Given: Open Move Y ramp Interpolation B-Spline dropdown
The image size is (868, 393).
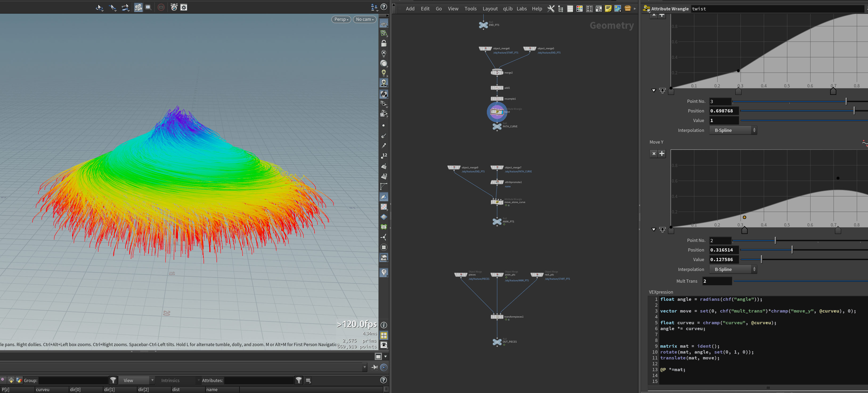Looking at the screenshot, I should tap(733, 269).
